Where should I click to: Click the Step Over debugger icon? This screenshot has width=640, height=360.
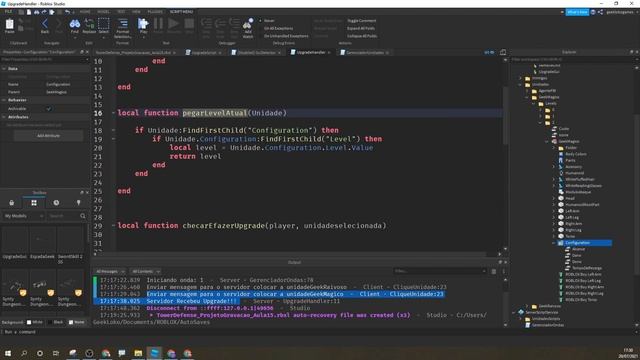pyautogui.click(x=220, y=24)
